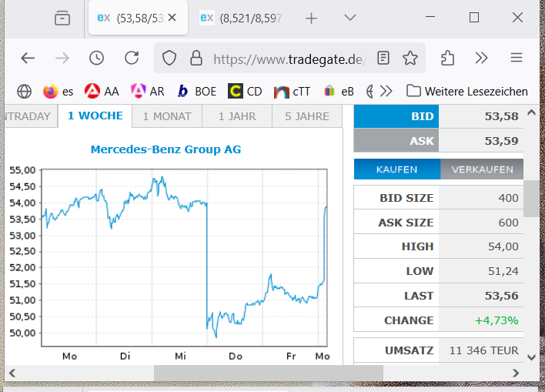Click the Mercedes-Benz Group AG chart title
Viewport: 545px width, 392px height.
[166, 149]
